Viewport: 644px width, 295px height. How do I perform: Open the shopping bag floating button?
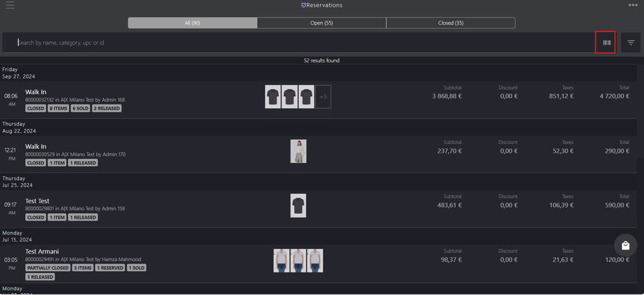(626, 245)
